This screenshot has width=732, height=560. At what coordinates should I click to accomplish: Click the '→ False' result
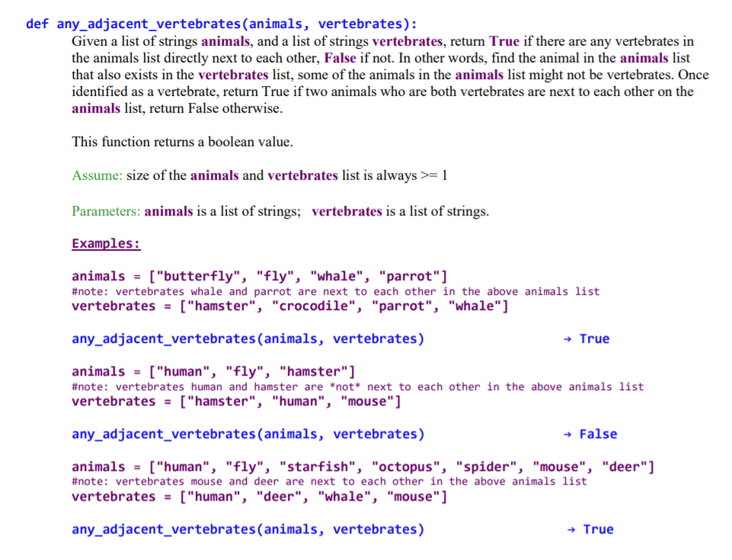590,434
